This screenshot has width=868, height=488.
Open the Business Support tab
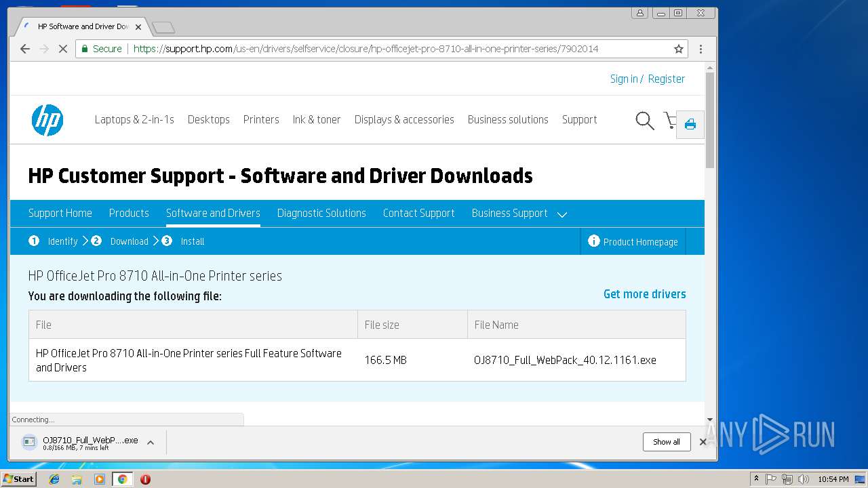[x=509, y=213]
